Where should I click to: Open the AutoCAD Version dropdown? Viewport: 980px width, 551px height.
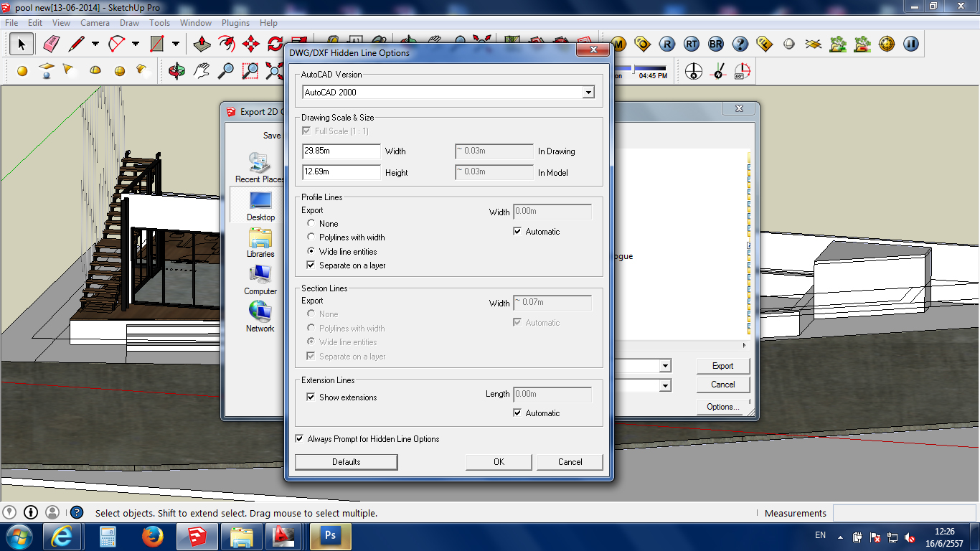click(588, 92)
